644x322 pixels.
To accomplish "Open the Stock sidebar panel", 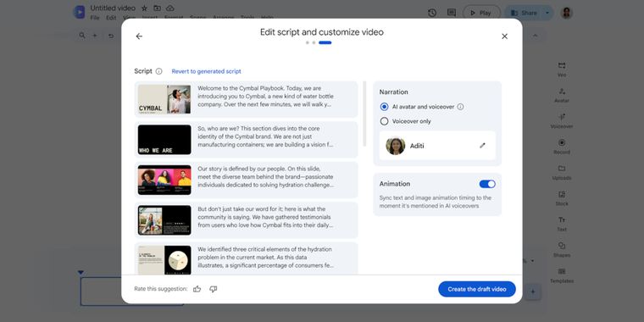I will coord(562,198).
